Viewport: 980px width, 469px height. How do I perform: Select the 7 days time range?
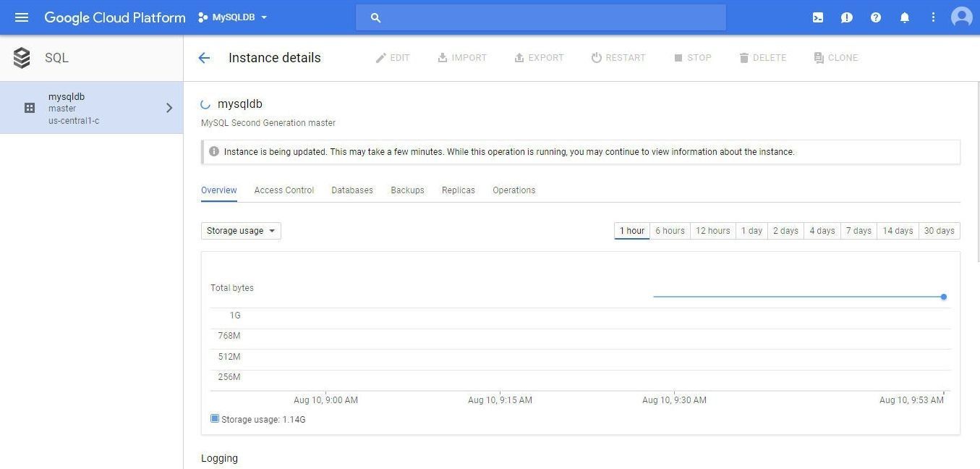pos(859,231)
